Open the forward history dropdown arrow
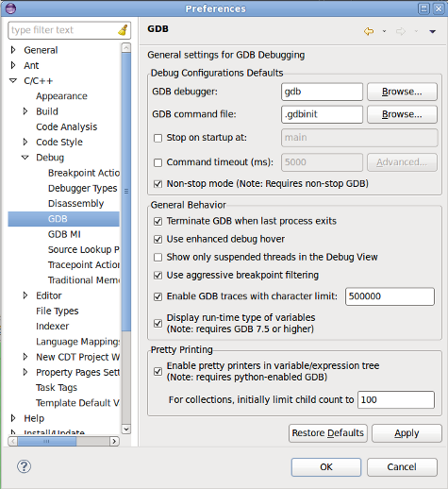The width and height of the screenshot is (448, 489). pos(416,31)
